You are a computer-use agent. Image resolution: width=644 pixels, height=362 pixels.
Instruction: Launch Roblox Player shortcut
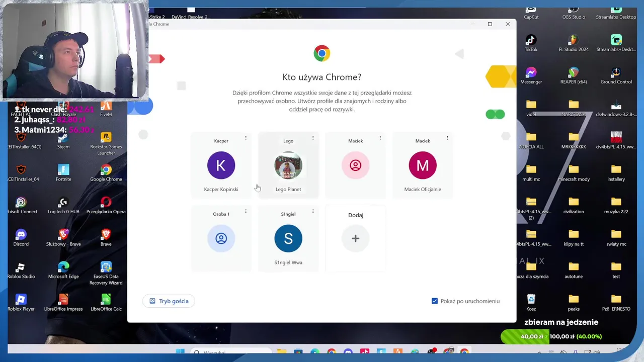tap(21, 303)
